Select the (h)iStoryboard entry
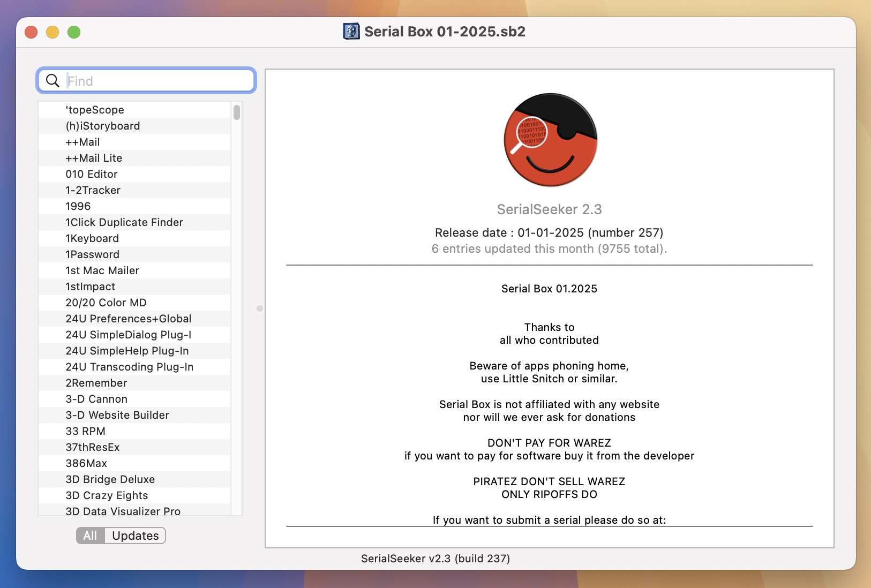Viewport: 871px width, 588px height. [134, 126]
